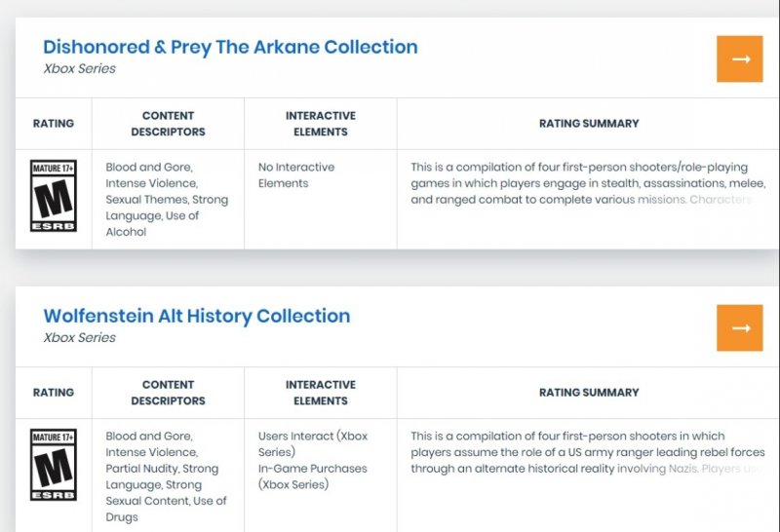Click Rating Summary header in Arkane table
This screenshot has height=532, width=780.
589,124
